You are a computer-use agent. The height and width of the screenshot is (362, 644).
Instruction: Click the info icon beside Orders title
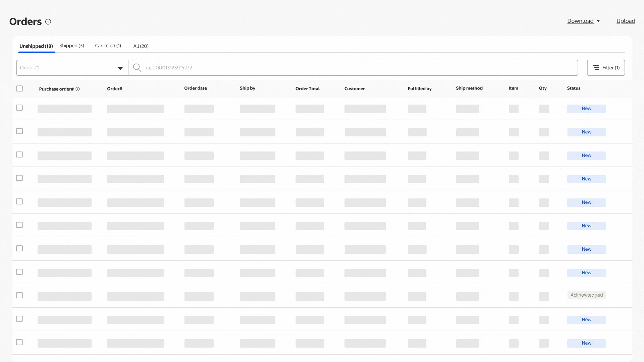(48, 22)
